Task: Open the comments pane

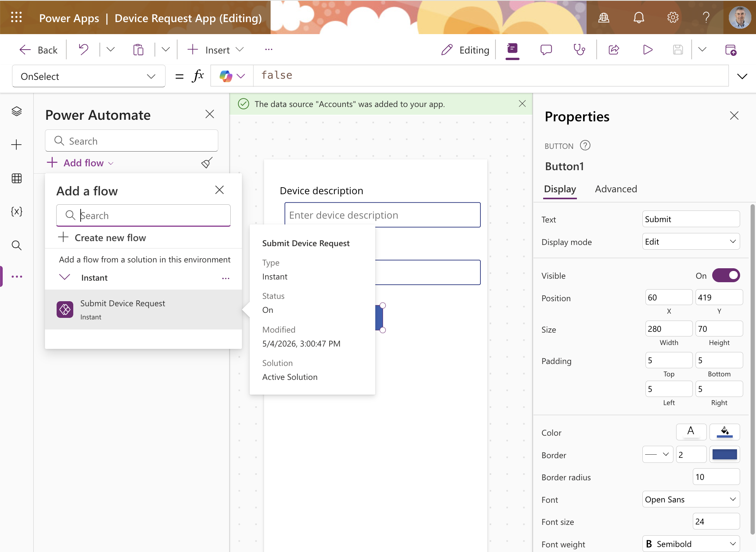Action: [546, 50]
